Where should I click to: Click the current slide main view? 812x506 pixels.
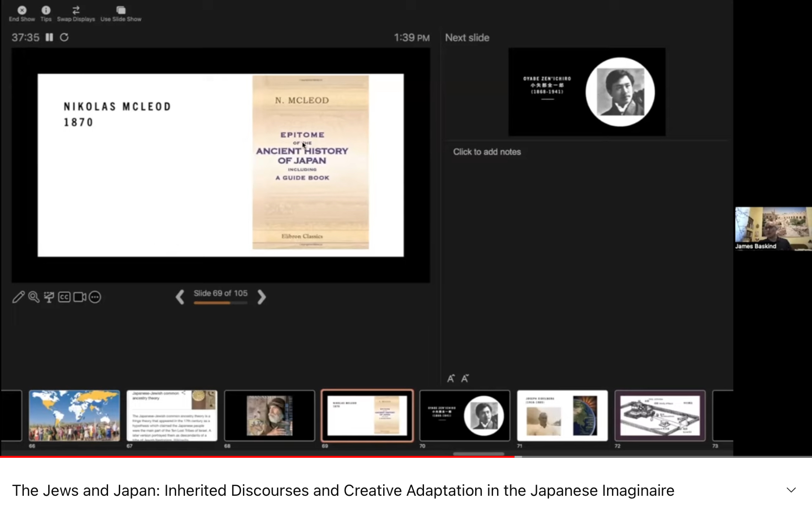(x=221, y=165)
